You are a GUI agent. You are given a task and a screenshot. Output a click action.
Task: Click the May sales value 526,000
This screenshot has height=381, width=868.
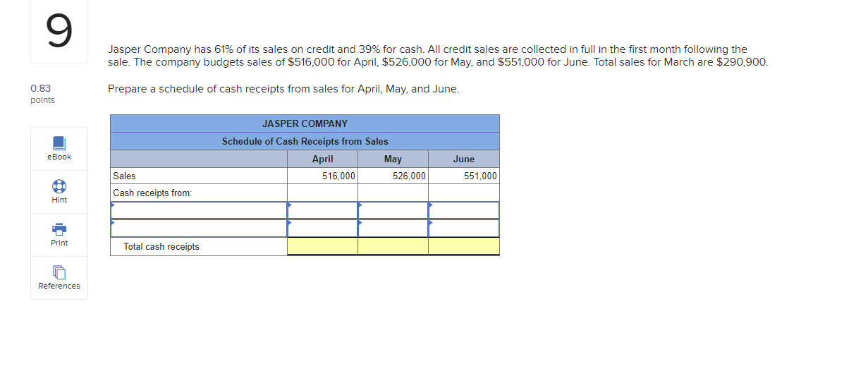coord(409,176)
